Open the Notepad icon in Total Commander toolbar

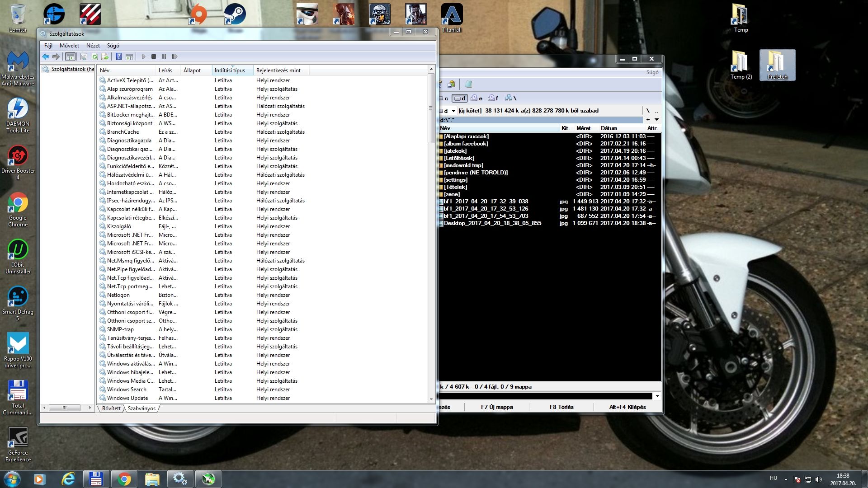[468, 84]
